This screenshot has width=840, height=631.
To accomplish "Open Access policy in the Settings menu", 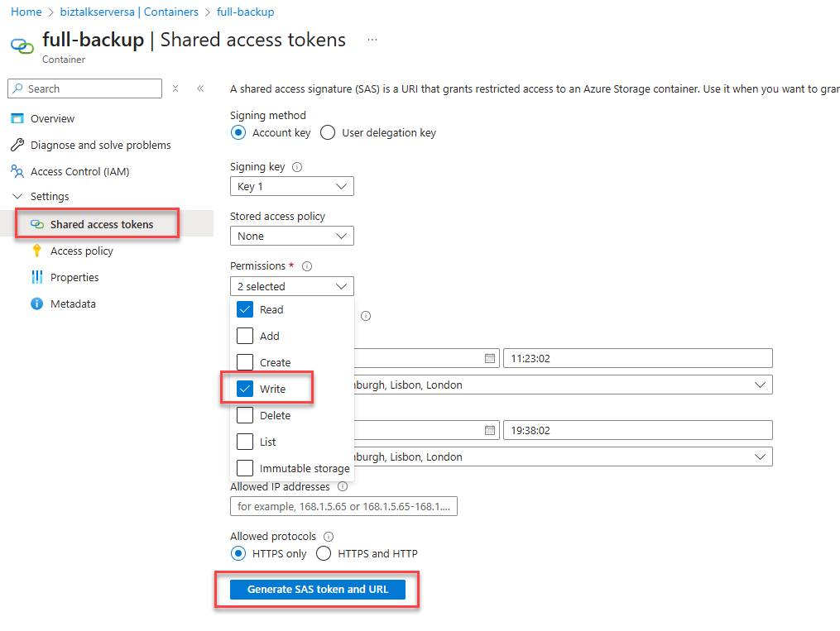I will coord(81,251).
